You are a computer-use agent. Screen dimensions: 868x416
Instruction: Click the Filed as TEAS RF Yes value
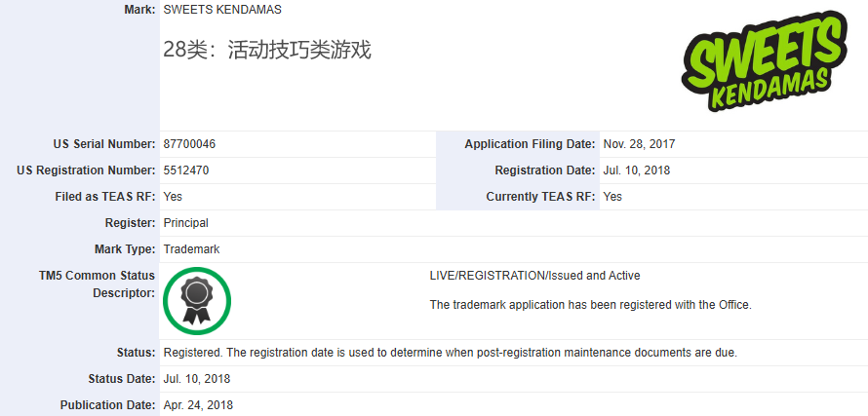tap(173, 197)
